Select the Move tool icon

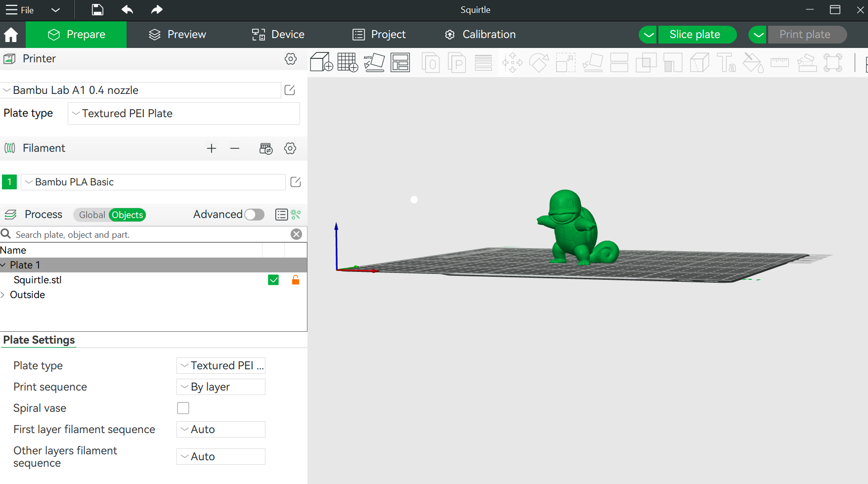(x=512, y=62)
